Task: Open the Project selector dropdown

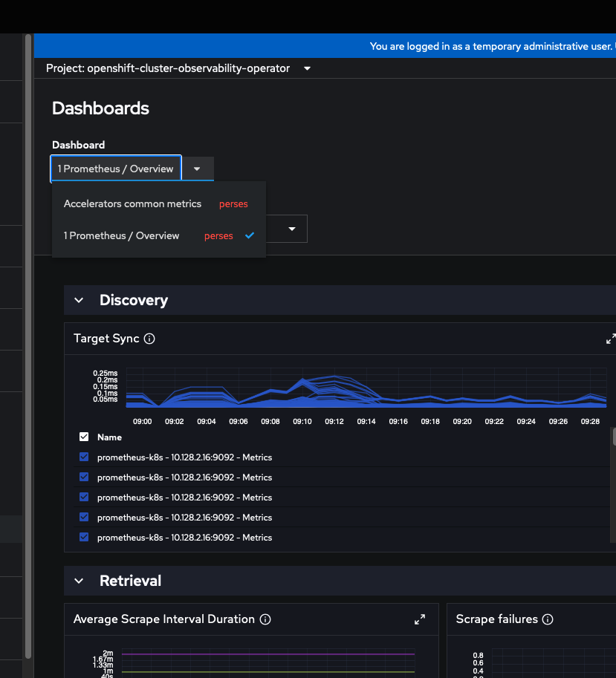Action: [x=178, y=68]
